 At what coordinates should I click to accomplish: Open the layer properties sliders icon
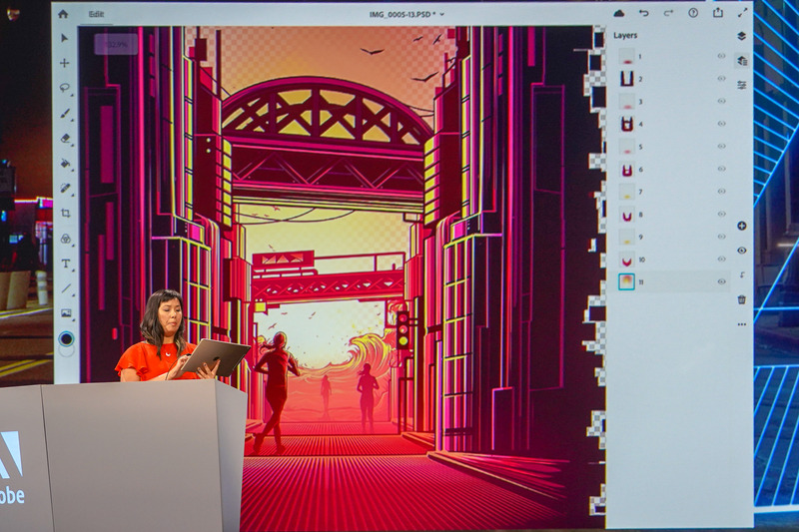pos(742,86)
